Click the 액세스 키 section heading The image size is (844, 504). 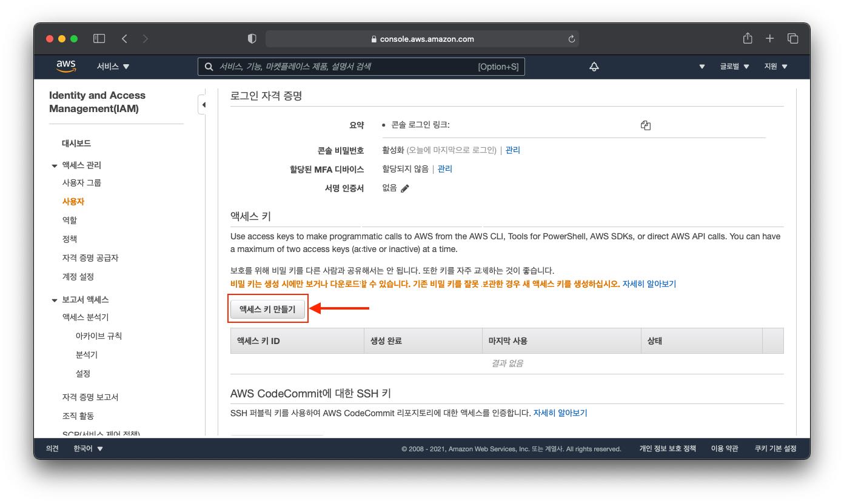(250, 216)
